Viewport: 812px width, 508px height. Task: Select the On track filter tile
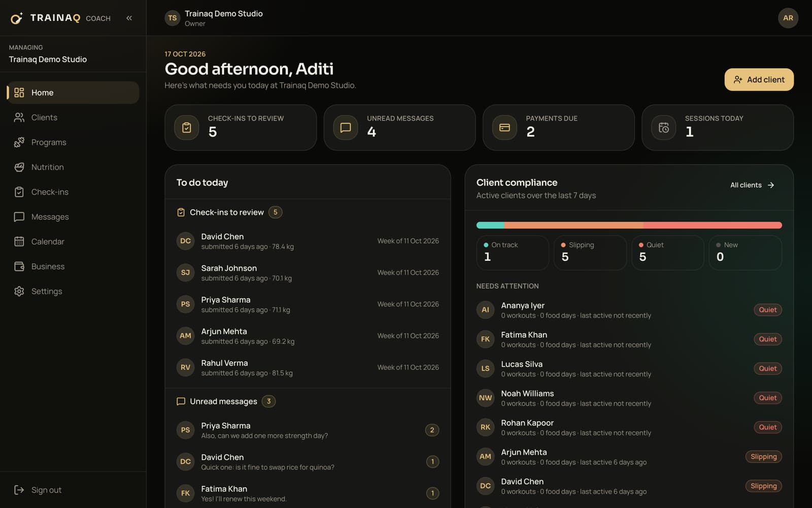point(513,252)
